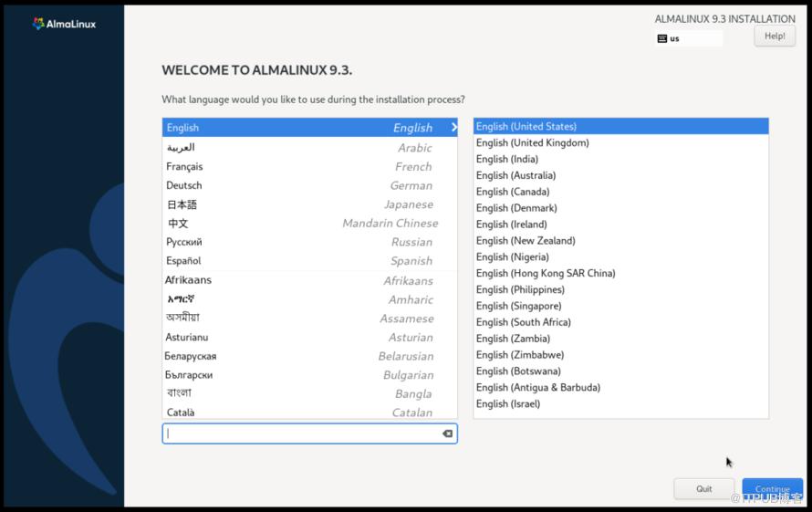Click the AlmaLinux logo icon
Image resolution: width=812 pixels, height=512 pixels.
[38, 24]
